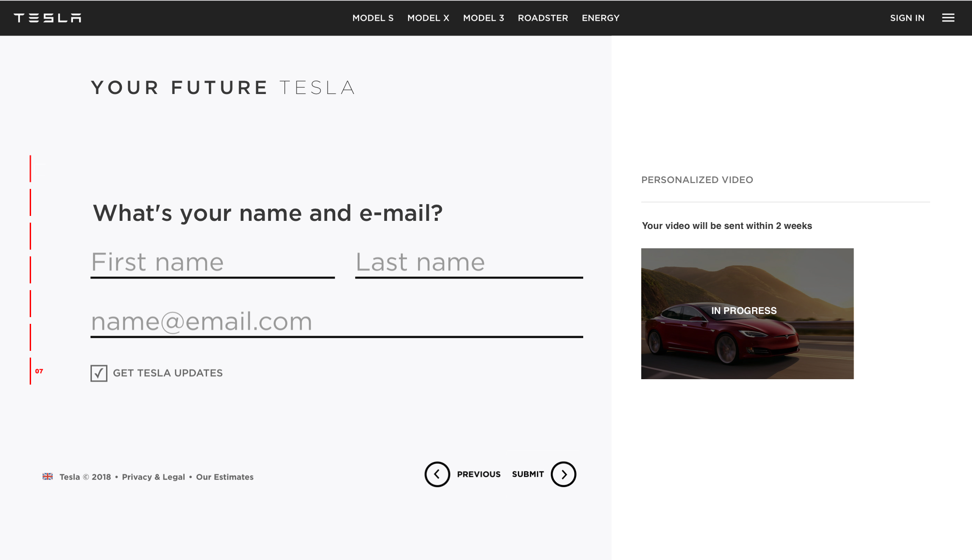Open the Model S menu item
The image size is (972, 560).
click(x=373, y=18)
